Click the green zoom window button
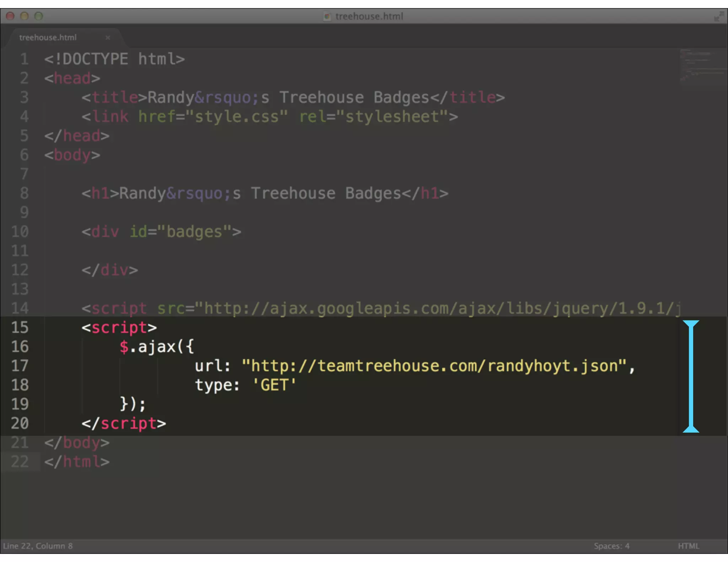 click(x=38, y=16)
